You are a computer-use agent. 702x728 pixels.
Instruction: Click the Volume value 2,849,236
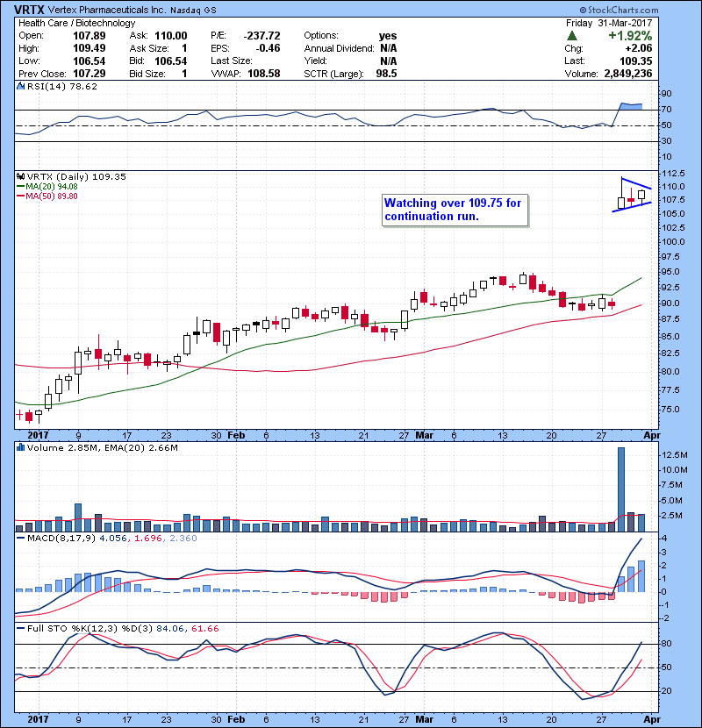[628, 74]
